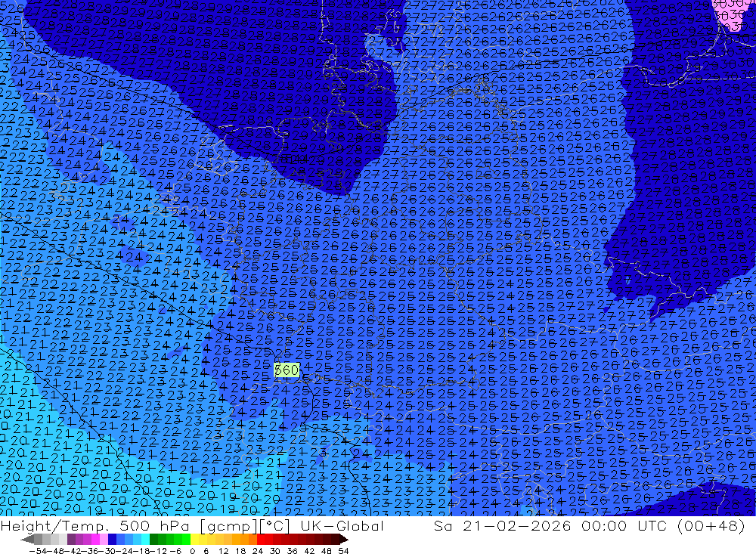Viewport: 756px width, 554px height.
Task: Pick the cyan -18 swatch in the legend
Action: tap(145, 539)
